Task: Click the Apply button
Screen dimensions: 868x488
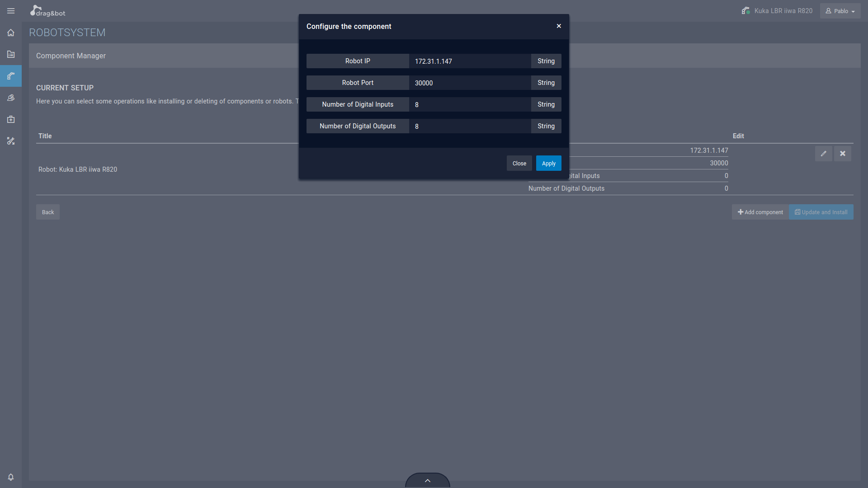Action: tap(549, 163)
